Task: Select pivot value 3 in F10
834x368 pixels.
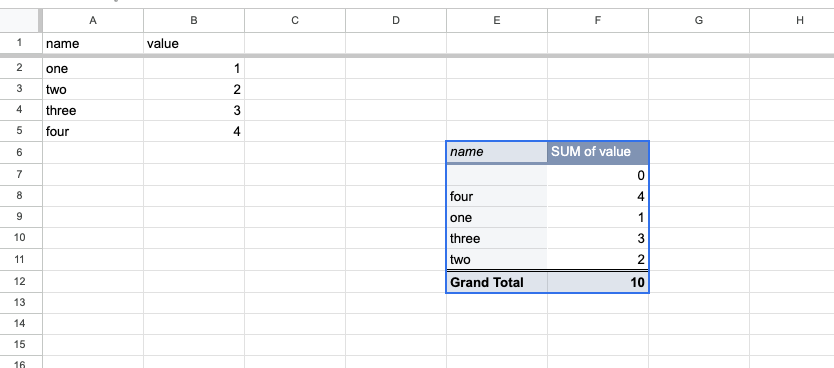Action: [598, 239]
